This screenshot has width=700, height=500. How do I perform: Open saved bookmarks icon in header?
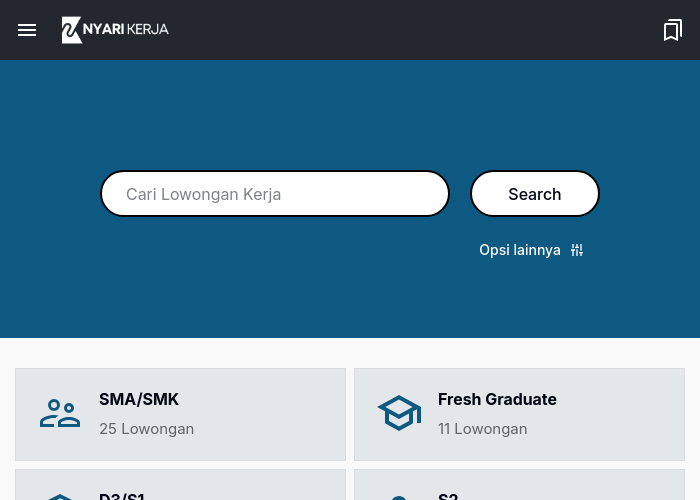pyautogui.click(x=673, y=30)
